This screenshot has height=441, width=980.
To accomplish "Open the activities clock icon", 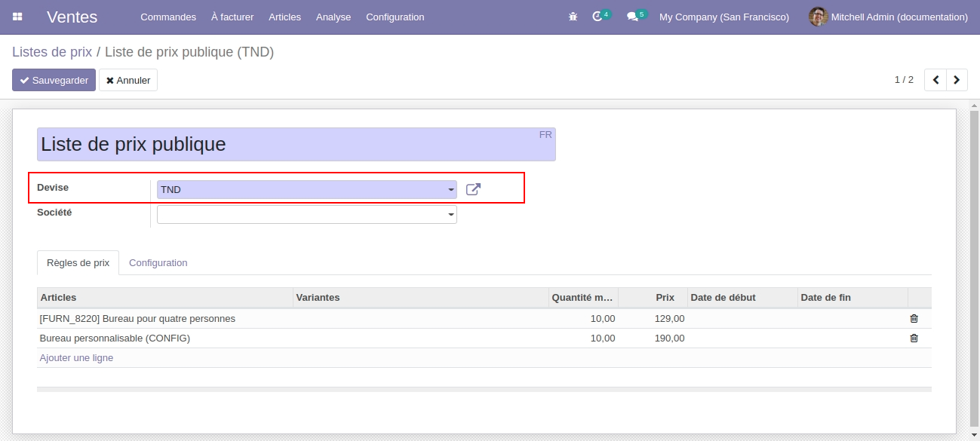I will (598, 17).
